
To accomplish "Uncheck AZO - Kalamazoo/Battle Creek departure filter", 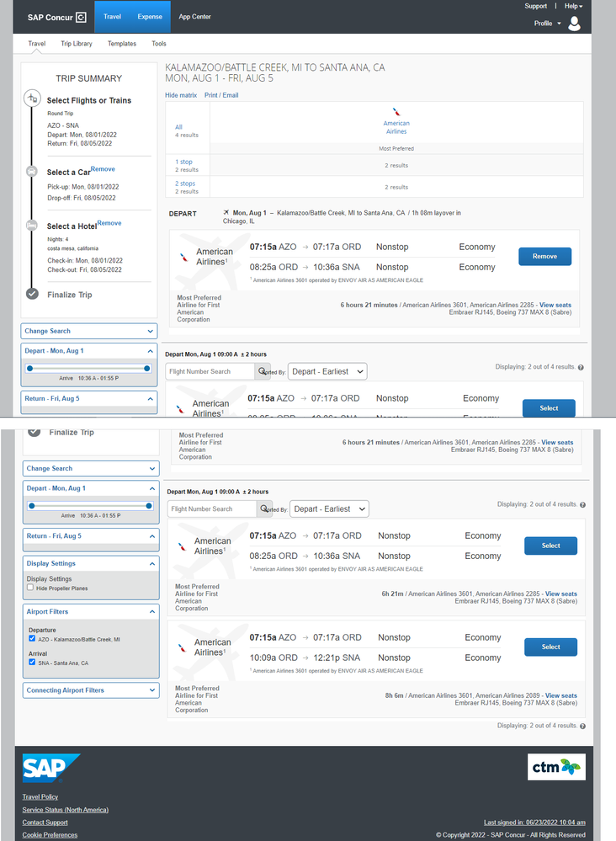I will point(32,638).
